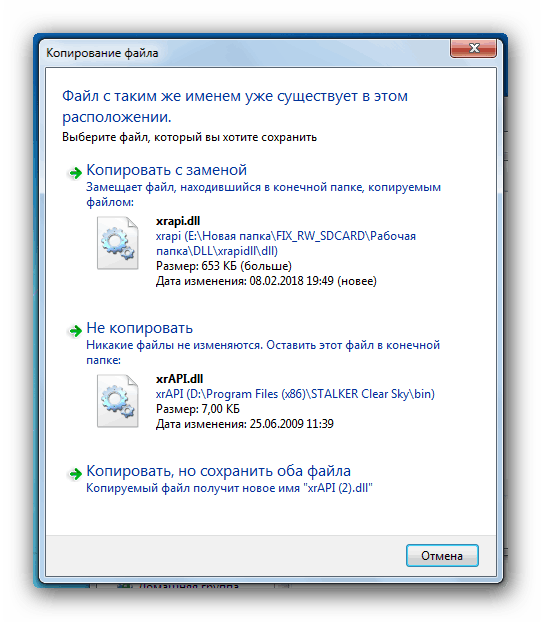The width and height of the screenshot is (542, 622).
Task: Select "Копировать, но сохранить оба файла" option
Action: coord(219,471)
